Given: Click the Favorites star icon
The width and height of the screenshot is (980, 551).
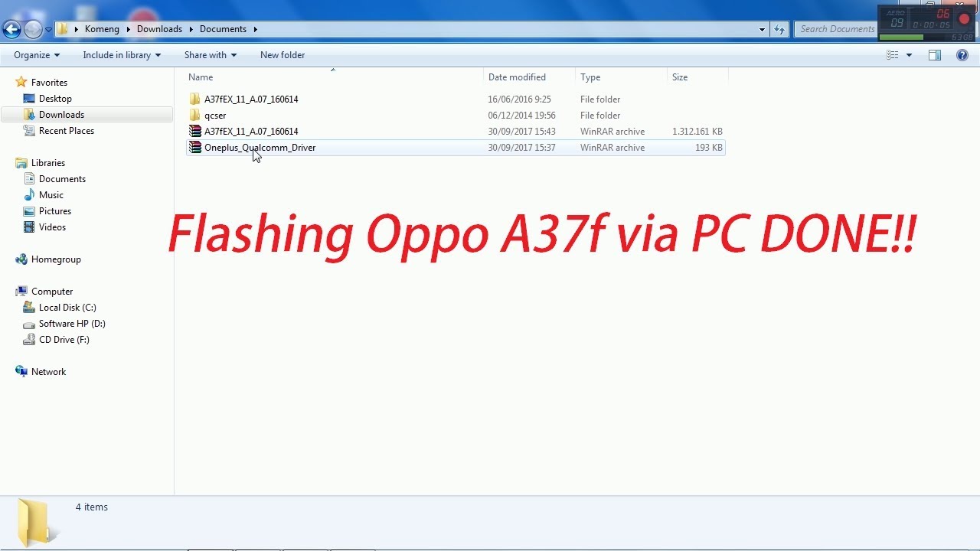Looking at the screenshot, I should tap(21, 82).
